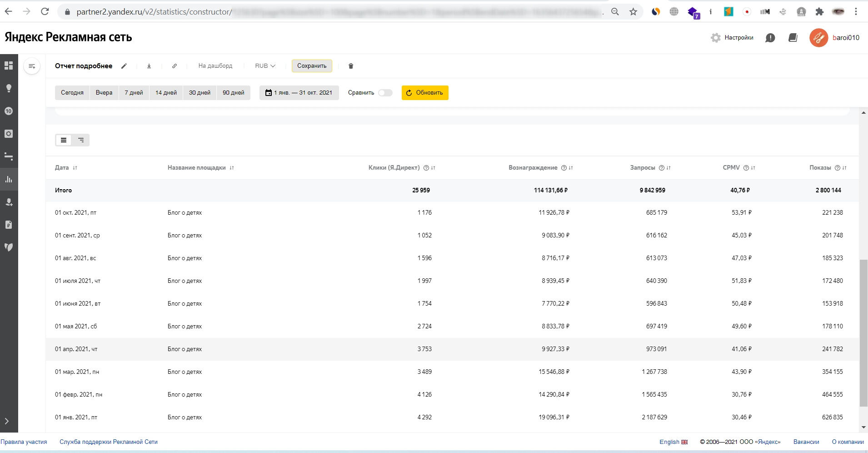Viewport: 868px width, 453px height.
Task: Click the 01 окт. 2021, пт date cell
Action: coord(76,213)
